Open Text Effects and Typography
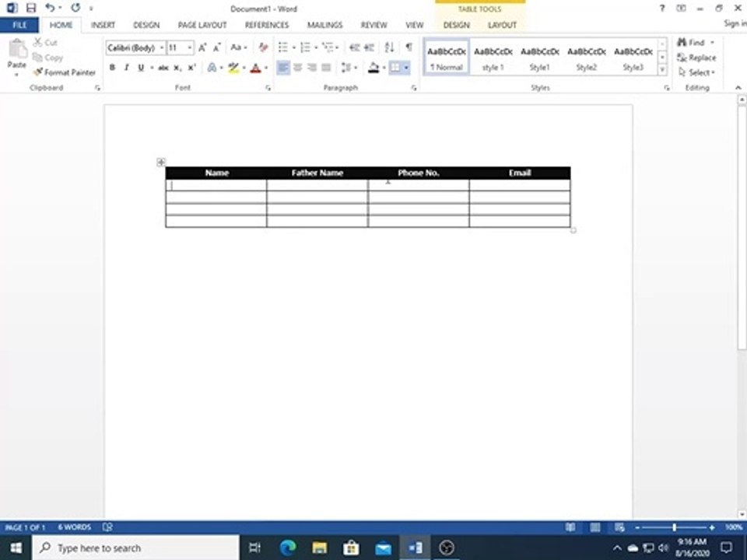 coord(212,68)
